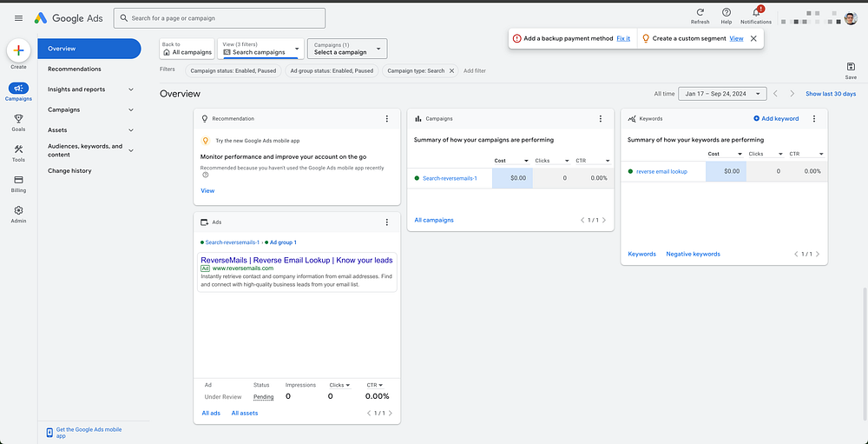Click Get the Google Ads mobile app

tap(89, 433)
